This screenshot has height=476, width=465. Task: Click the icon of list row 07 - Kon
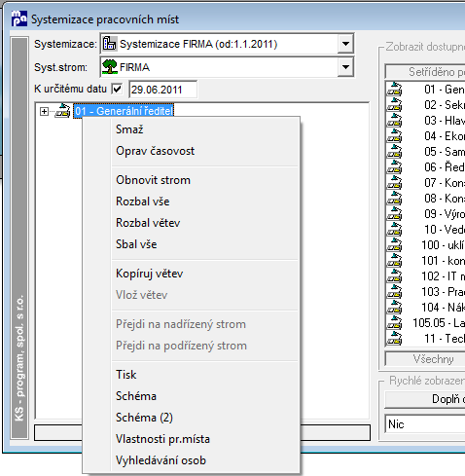[394, 183]
